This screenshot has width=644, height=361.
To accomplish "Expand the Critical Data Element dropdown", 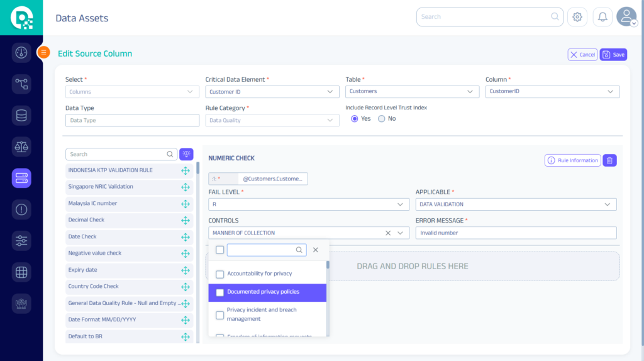I will click(272, 92).
